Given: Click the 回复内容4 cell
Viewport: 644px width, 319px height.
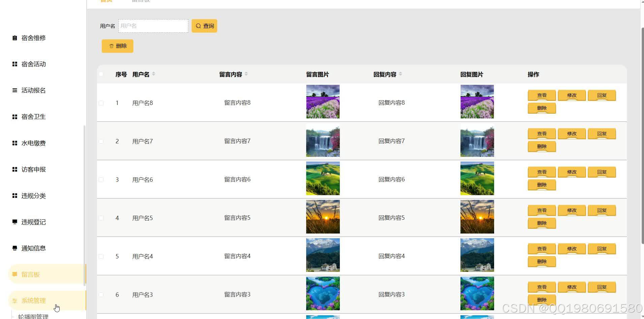Looking at the screenshot, I should (x=392, y=256).
